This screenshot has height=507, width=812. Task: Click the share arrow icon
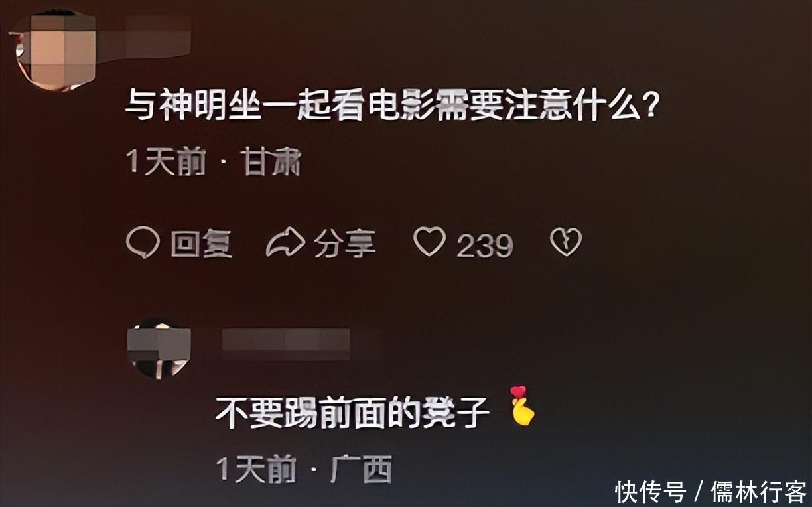coord(285,243)
